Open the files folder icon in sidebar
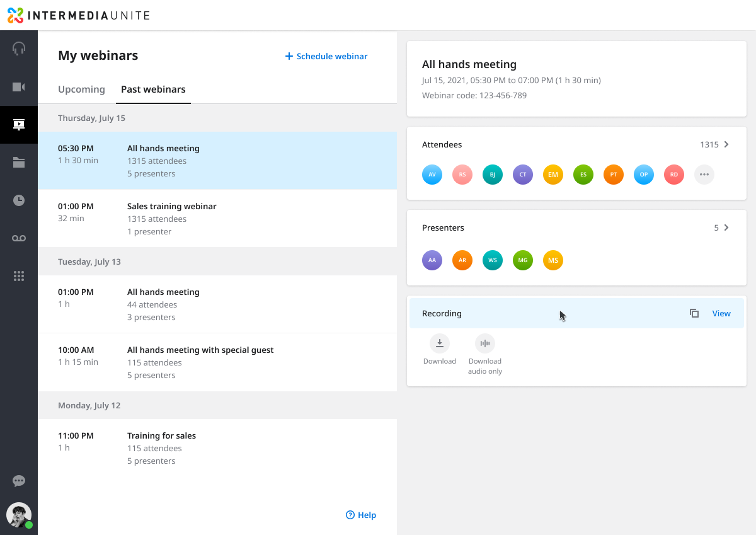The height and width of the screenshot is (535, 756). (x=19, y=162)
